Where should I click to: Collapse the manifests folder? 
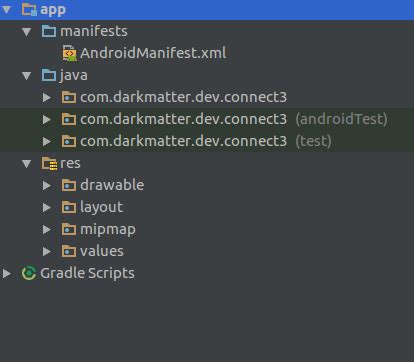coord(26,32)
